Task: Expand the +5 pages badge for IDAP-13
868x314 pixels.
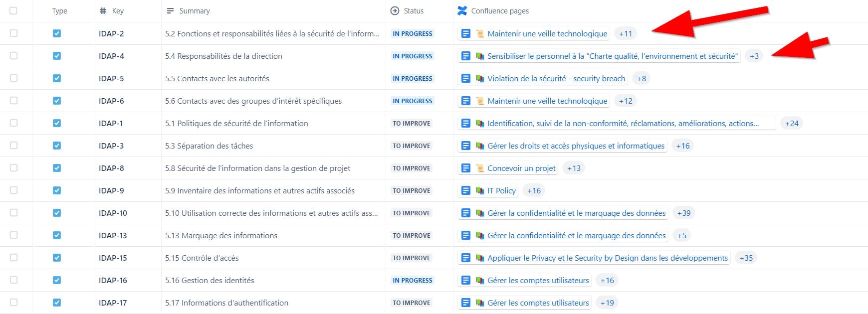Action: point(682,235)
